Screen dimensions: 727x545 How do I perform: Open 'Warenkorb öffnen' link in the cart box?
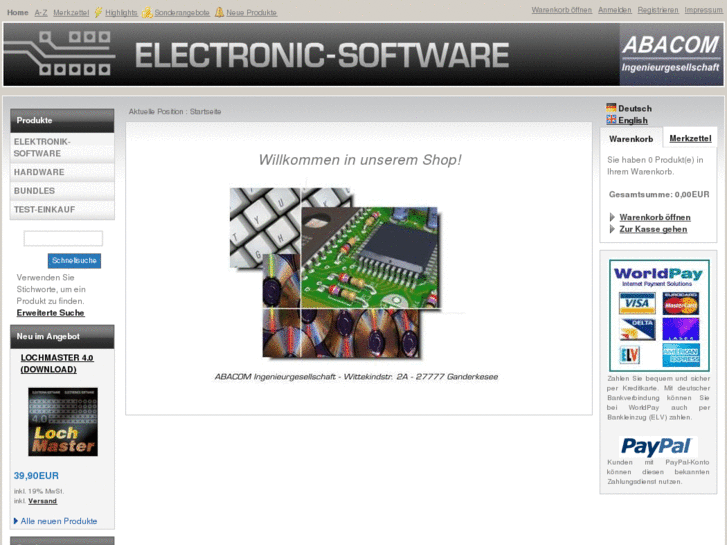(655, 217)
